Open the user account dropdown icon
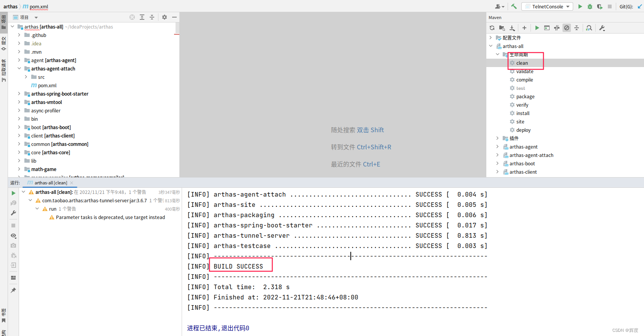The image size is (644, 336). [499, 6]
